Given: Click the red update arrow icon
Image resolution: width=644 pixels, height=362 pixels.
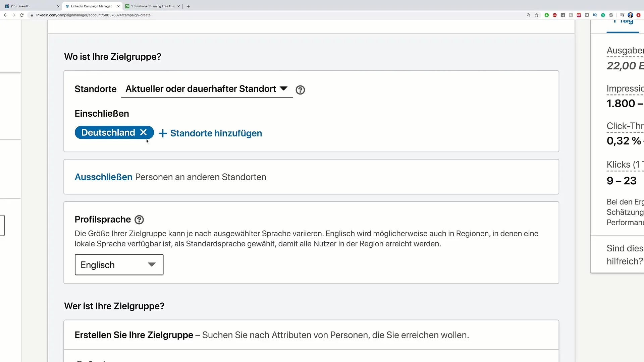Looking at the screenshot, I should tap(639, 15).
